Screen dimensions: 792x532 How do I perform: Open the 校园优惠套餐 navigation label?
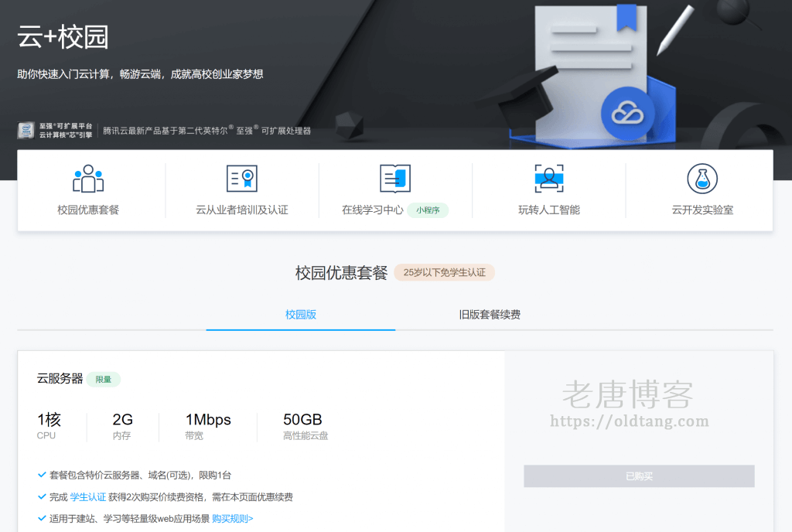[x=88, y=210]
